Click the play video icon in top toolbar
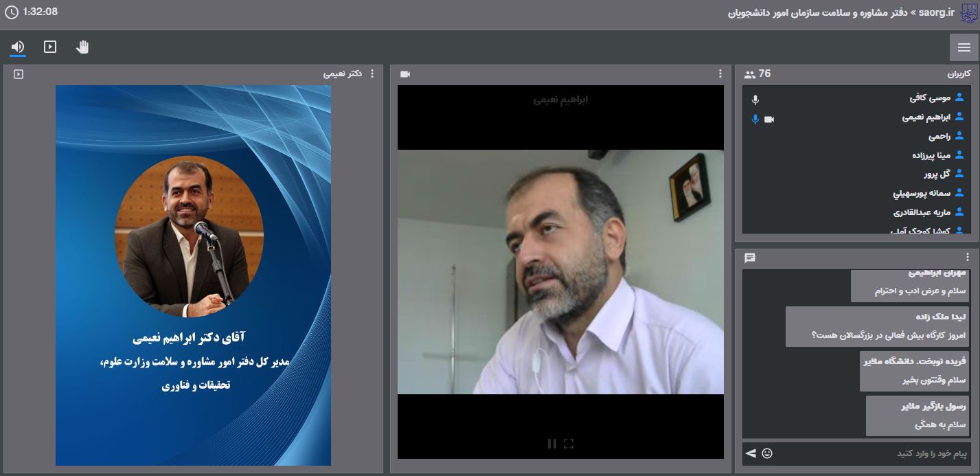The width and height of the screenshot is (980, 476). (50, 47)
